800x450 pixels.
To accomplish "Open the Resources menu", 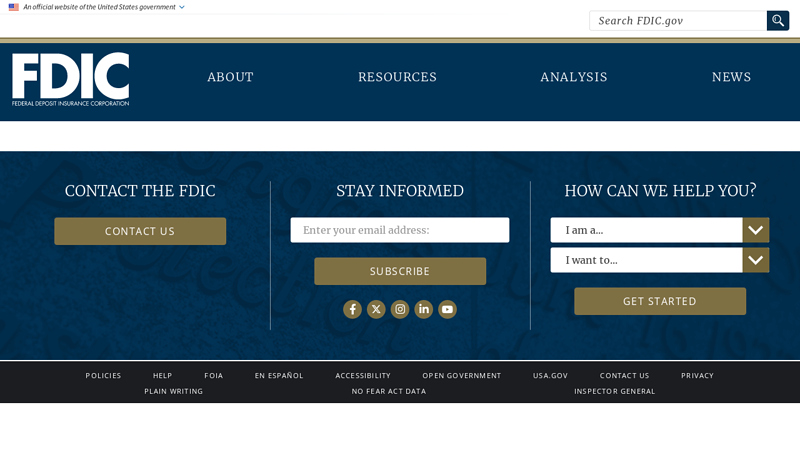I will pyautogui.click(x=397, y=77).
